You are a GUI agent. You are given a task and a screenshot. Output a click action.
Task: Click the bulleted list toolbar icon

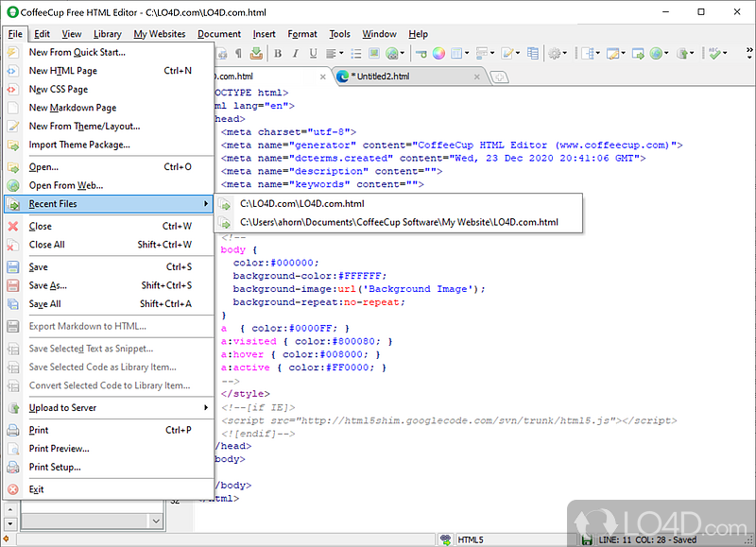[355, 55]
